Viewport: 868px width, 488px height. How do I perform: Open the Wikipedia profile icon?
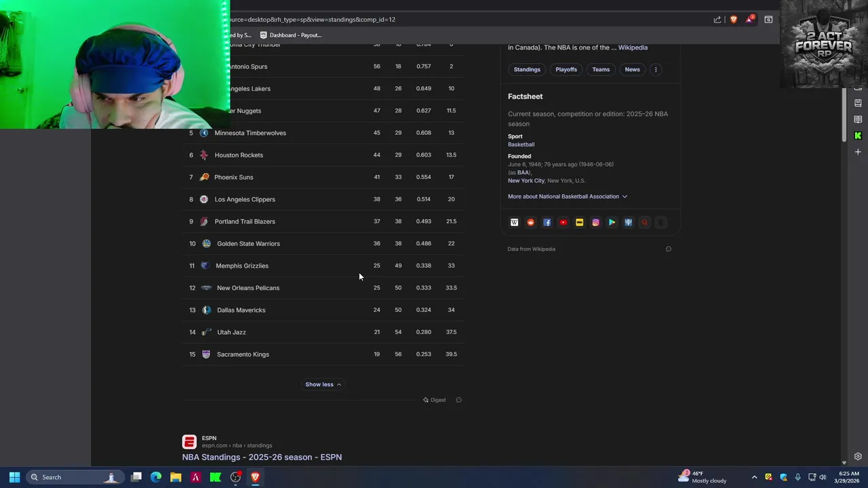tap(514, 222)
